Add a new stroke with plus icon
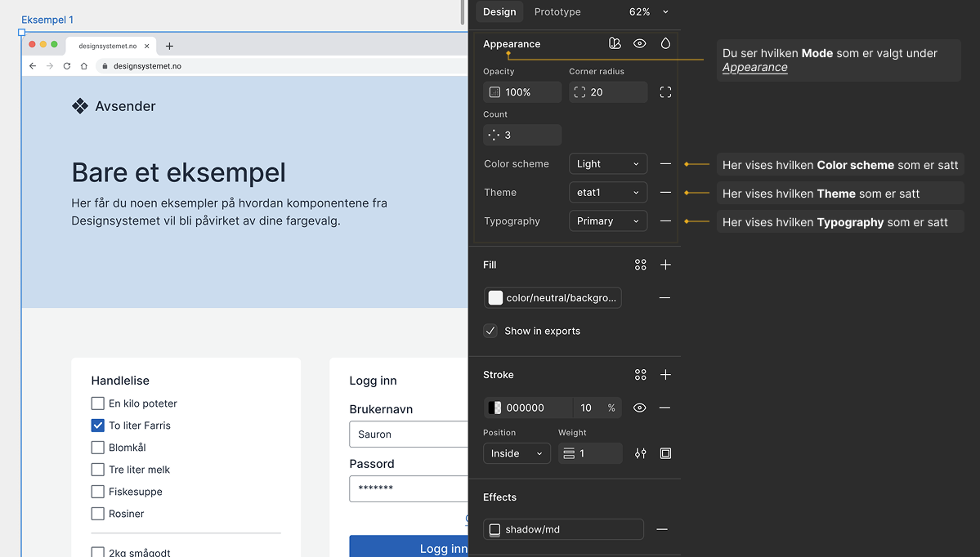Screen dimensions: 980x557 click(x=665, y=375)
